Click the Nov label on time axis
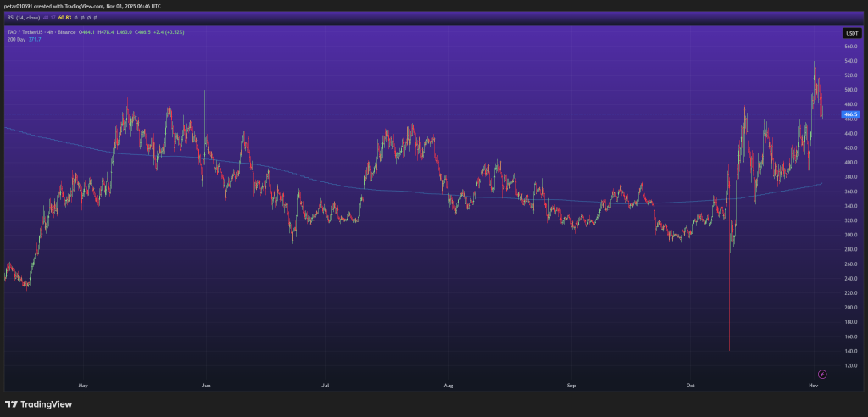Image resolution: width=868 pixels, height=417 pixels. coord(813,386)
